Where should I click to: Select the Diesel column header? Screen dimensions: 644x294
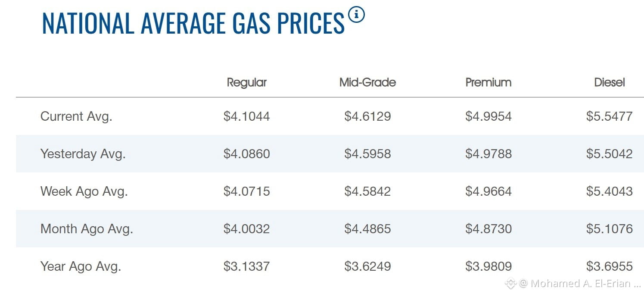pyautogui.click(x=610, y=82)
